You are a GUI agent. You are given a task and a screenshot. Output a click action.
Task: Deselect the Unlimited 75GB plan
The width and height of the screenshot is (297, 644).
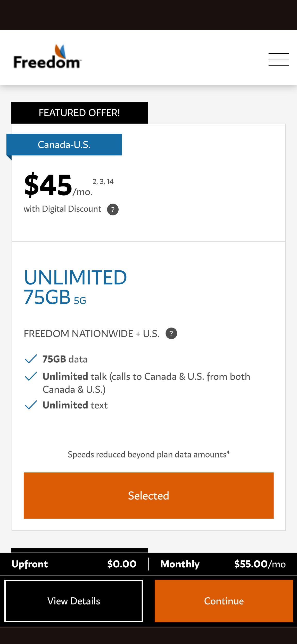click(x=148, y=495)
